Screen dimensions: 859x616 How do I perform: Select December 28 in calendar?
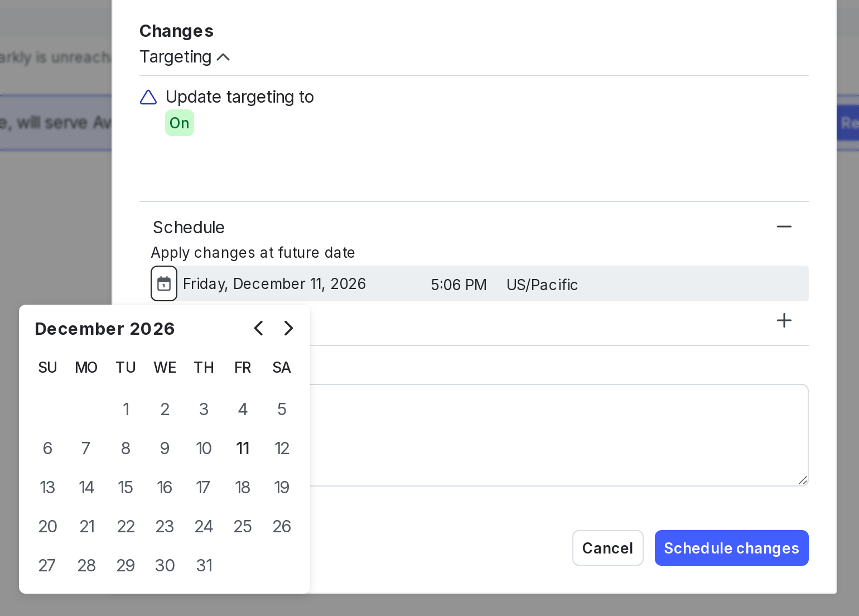click(x=86, y=566)
